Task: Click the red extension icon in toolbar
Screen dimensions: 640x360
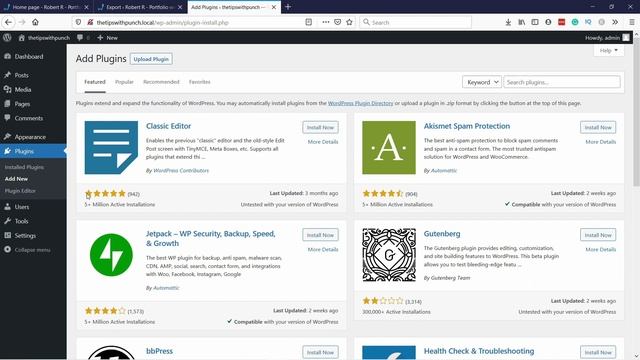Action: (x=562, y=22)
